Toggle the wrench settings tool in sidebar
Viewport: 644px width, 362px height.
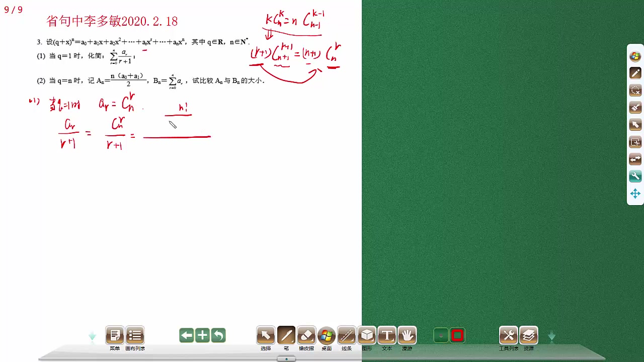pos(635,176)
